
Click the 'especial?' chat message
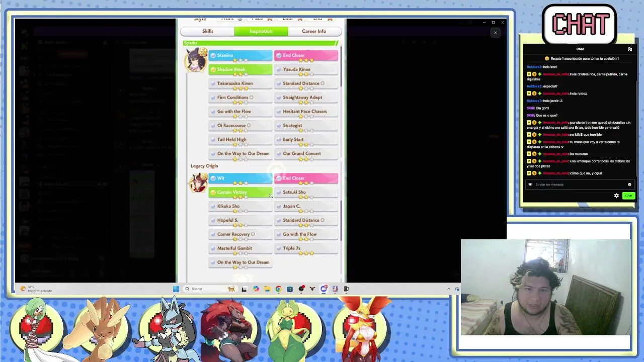pos(542,86)
